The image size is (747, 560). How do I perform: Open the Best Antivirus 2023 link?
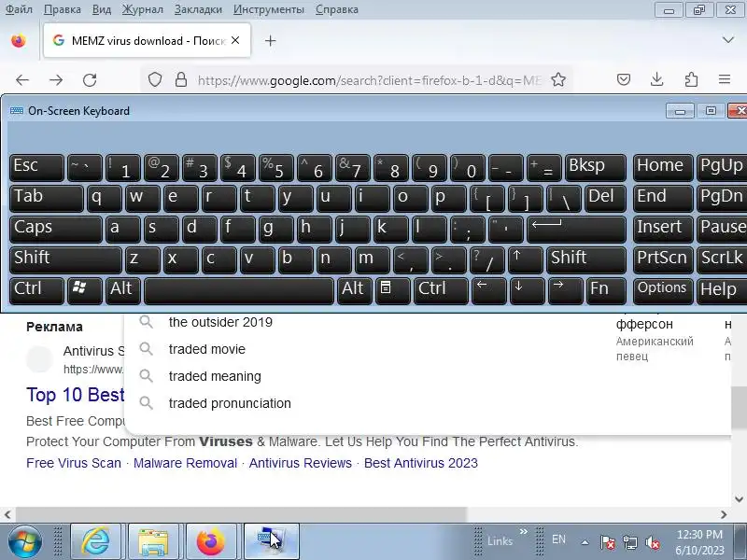[421, 463]
